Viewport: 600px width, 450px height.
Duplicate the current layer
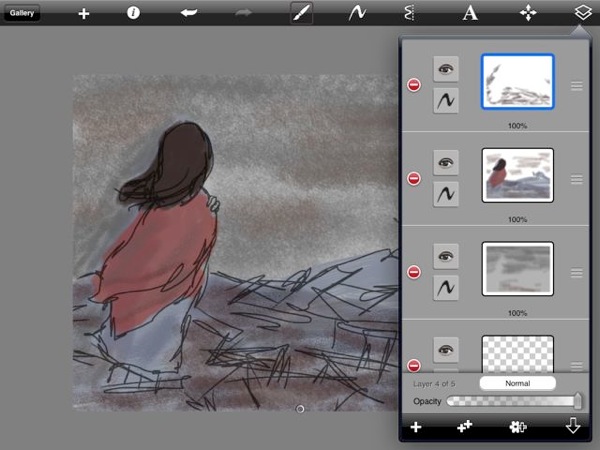click(x=465, y=427)
